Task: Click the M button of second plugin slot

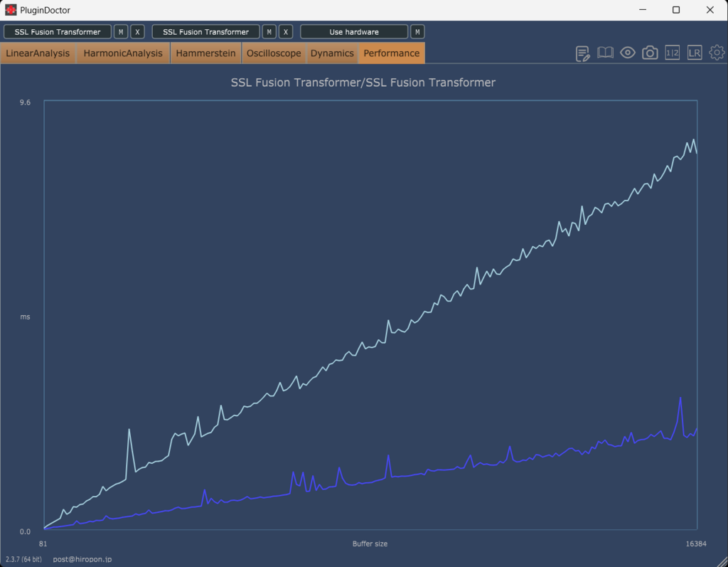Action: [x=269, y=31]
